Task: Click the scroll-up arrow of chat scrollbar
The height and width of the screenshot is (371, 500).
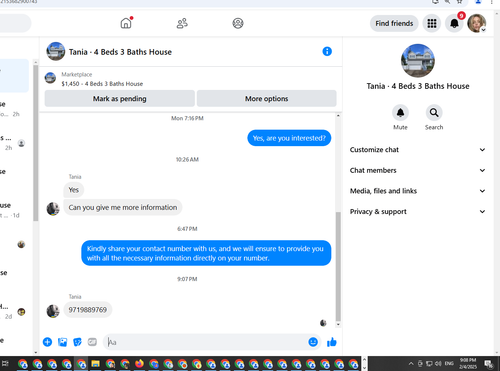Action: click(338, 116)
